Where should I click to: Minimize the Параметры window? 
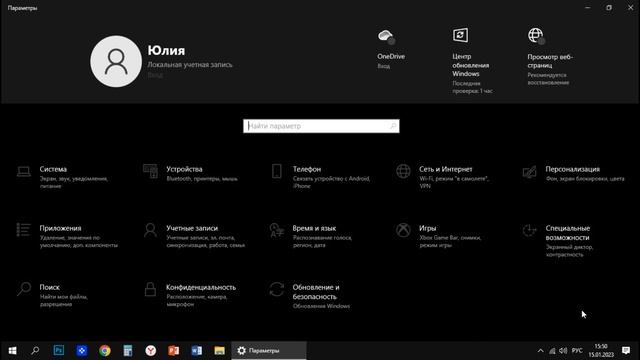[588, 8]
